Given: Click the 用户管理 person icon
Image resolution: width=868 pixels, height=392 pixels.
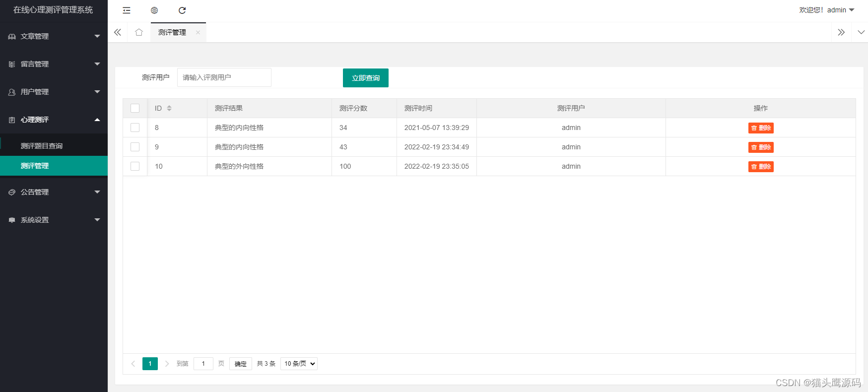Looking at the screenshot, I should [x=12, y=92].
